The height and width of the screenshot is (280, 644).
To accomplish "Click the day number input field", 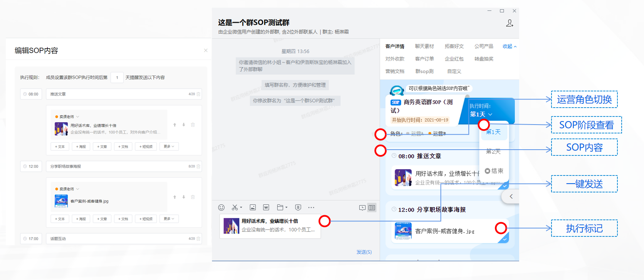I will [117, 78].
